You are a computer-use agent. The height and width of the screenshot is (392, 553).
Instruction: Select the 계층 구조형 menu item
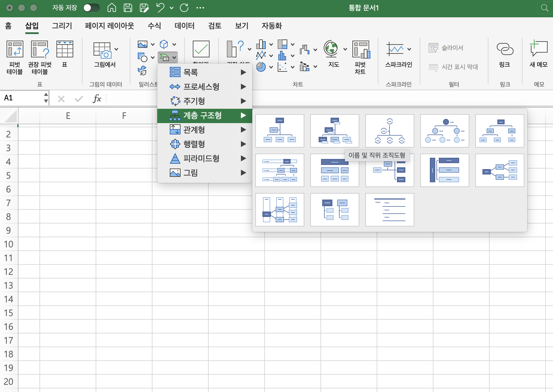(205, 116)
